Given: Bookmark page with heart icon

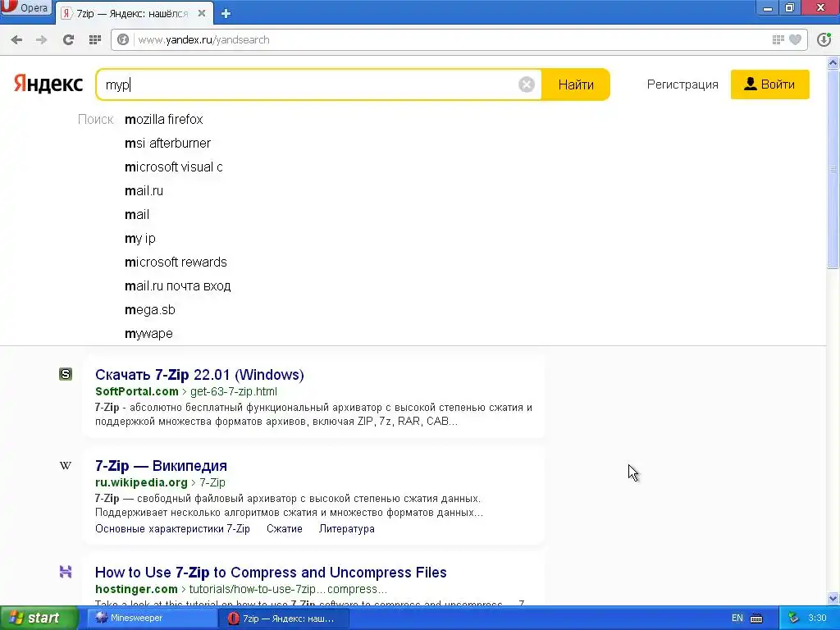Looking at the screenshot, I should click(x=796, y=39).
